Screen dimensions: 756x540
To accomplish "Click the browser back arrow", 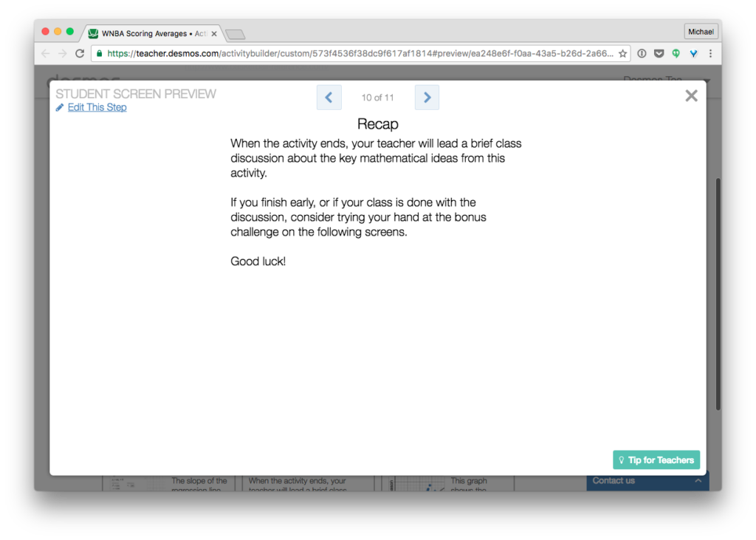I will click(x=45, y=52).
